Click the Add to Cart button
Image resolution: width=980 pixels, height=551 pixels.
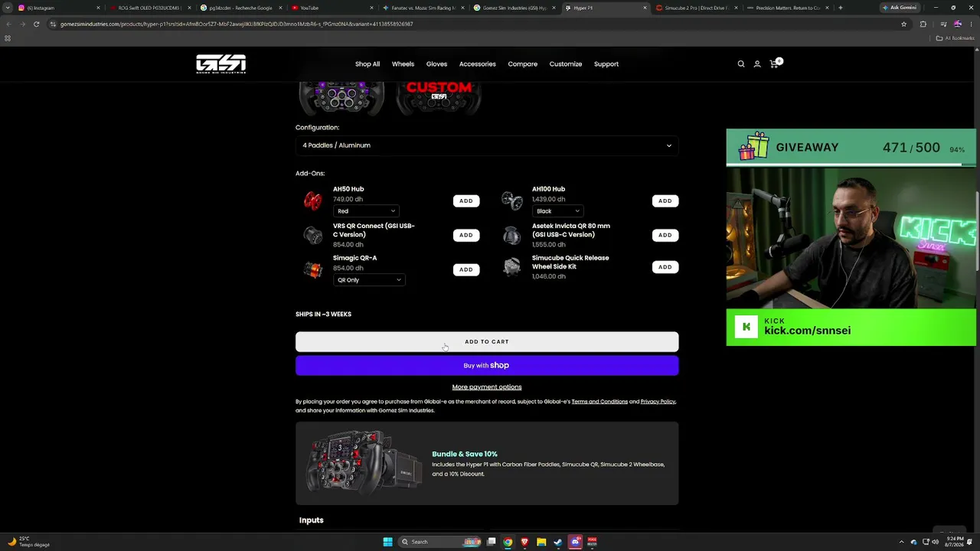click(x=487, y=342)
